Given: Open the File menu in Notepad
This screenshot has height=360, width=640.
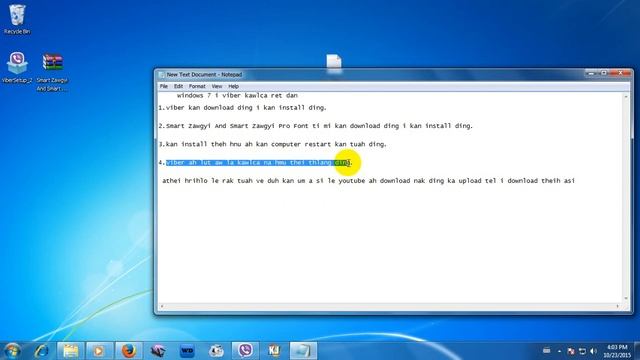Looking at the screenshot, I should (164, 87).
